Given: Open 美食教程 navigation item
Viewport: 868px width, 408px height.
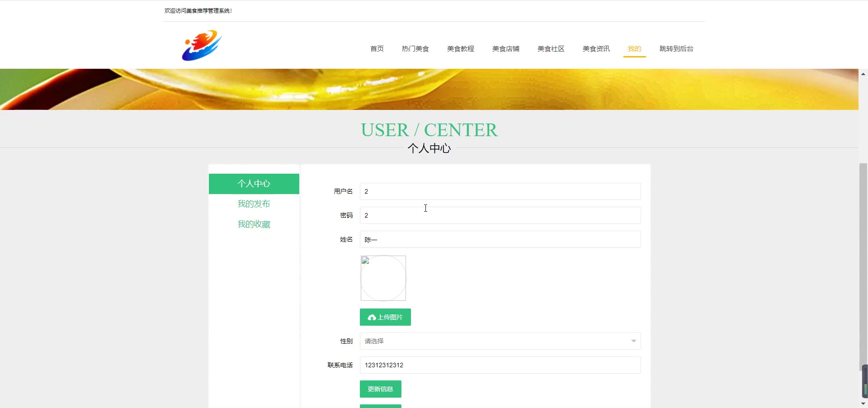Looking at the screenshot, I should coord(461,49).
